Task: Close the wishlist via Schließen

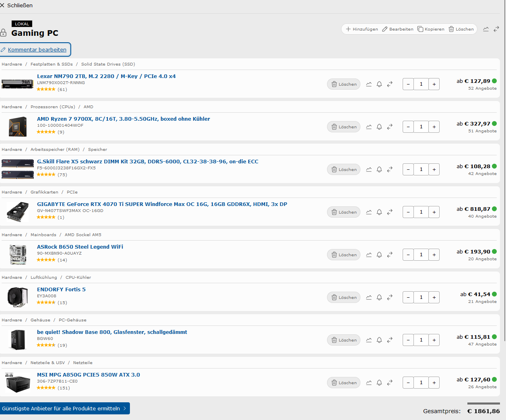Action: (16, 5)
